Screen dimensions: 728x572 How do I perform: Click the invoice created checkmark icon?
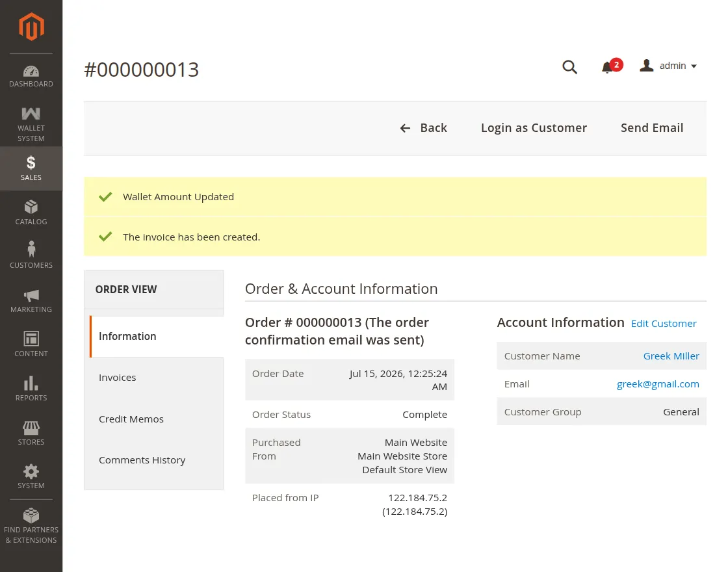[x=105, y=237]
